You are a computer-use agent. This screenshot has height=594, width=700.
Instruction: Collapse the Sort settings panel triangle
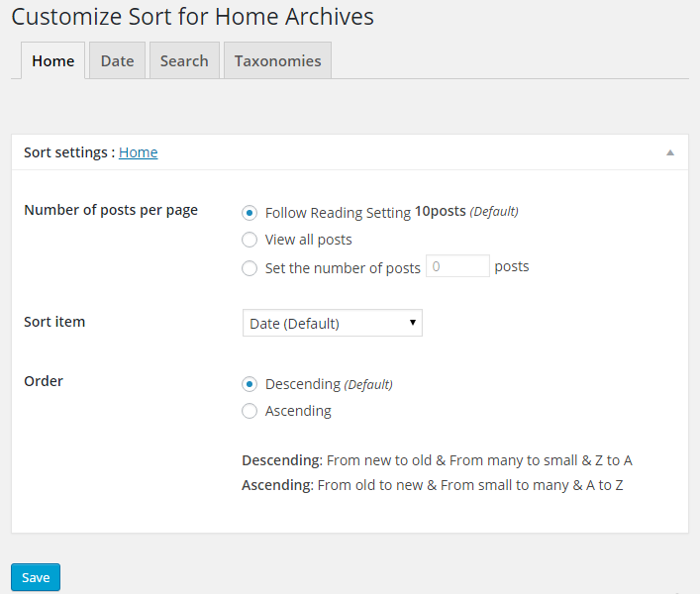[670, 153]
